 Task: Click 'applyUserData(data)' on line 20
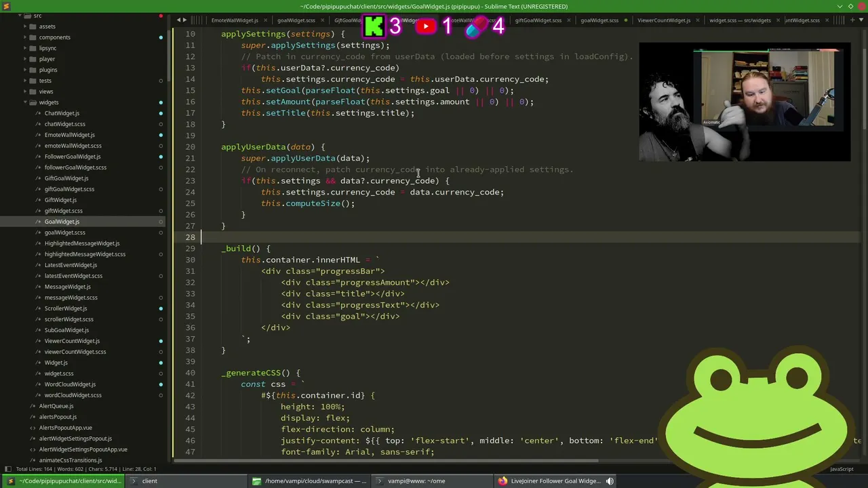[267, 147]
